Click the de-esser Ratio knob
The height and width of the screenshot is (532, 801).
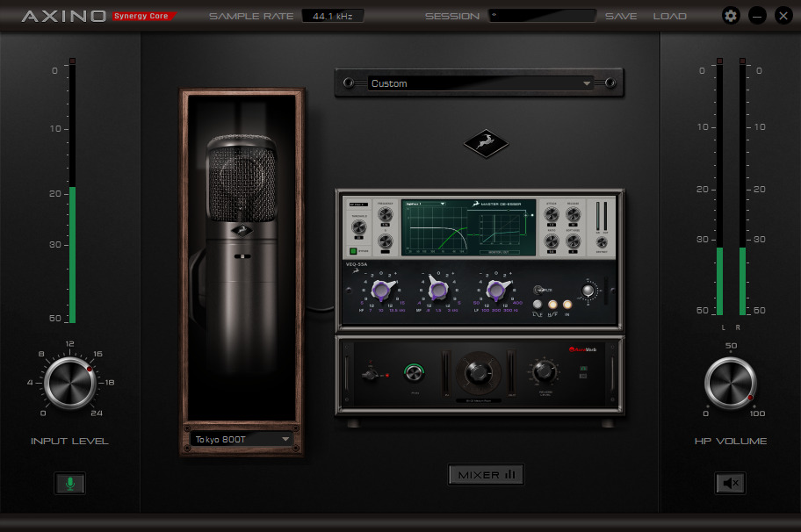552,241
